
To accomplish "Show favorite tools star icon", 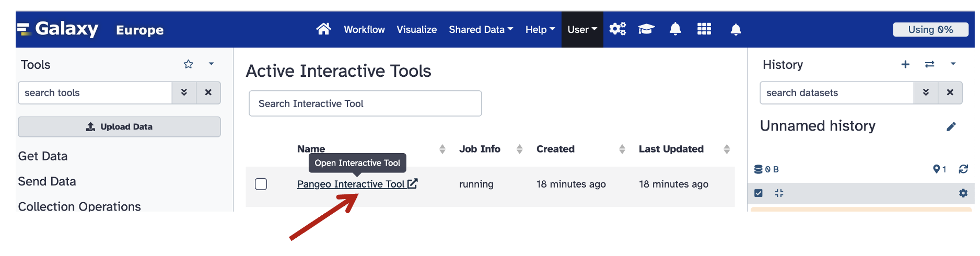I will coord(189,64).
